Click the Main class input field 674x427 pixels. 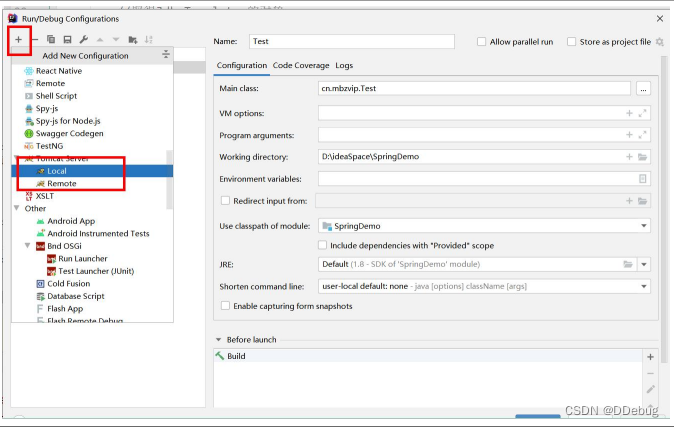pyautogui.click(x=474, y=88)
